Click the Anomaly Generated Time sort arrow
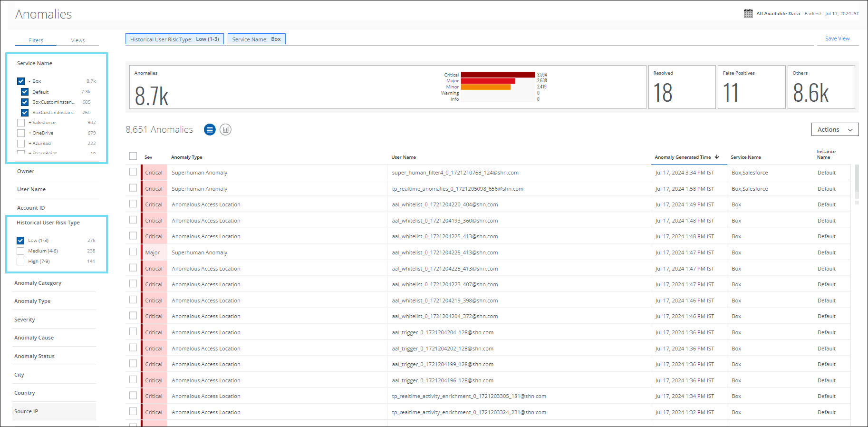The image size is (868, 427). (717, 157)
